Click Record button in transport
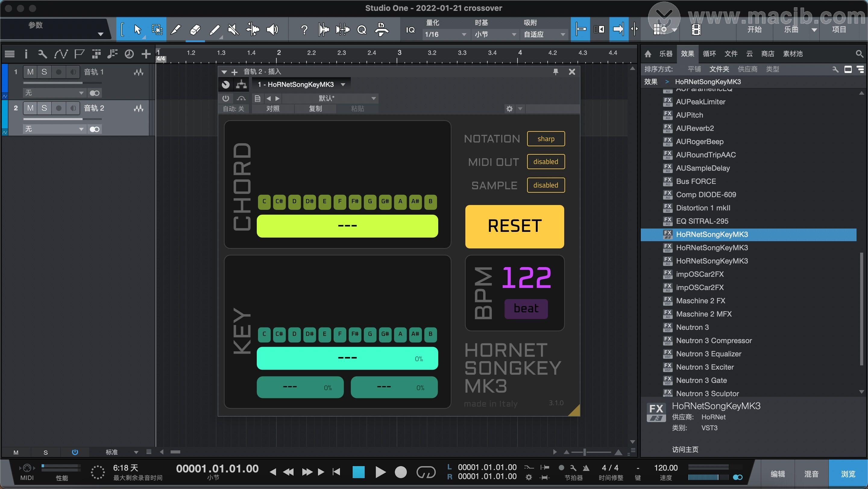Image resolution: width=868 pixels, height=489 pixels. tap(401, 472)
